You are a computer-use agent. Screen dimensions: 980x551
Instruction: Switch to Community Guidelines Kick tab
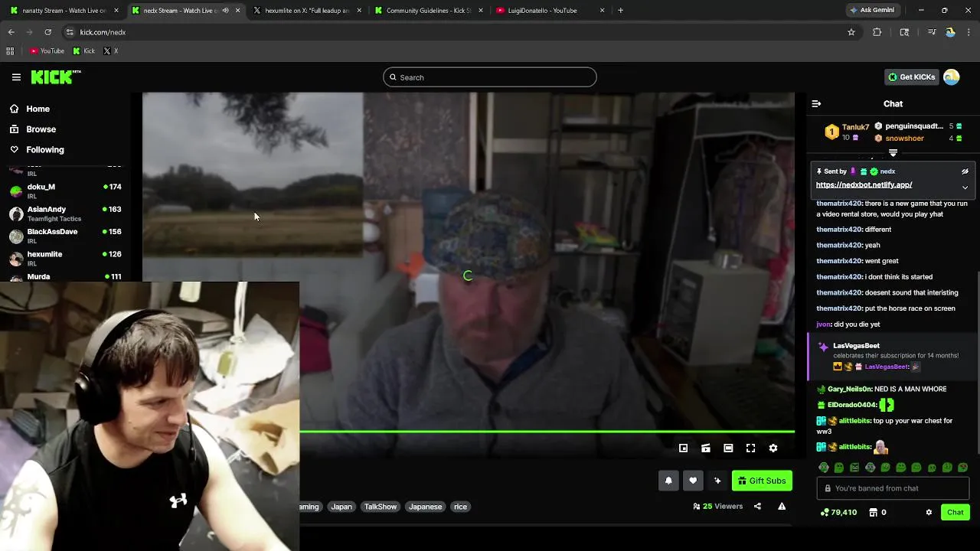(x=427, y=11)
